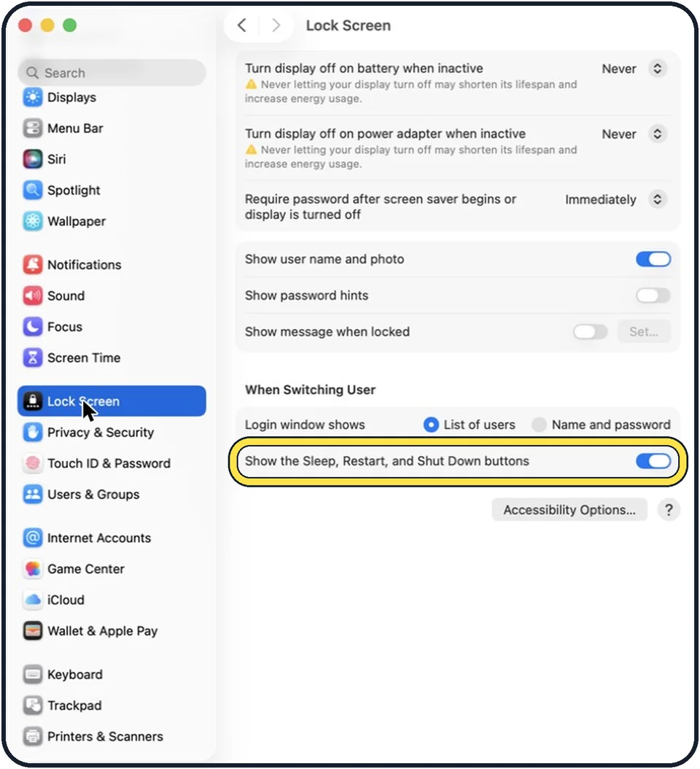Click the Spotlight magnifier icon
This screenshot has height=769, width=700.
pos(33,190)
